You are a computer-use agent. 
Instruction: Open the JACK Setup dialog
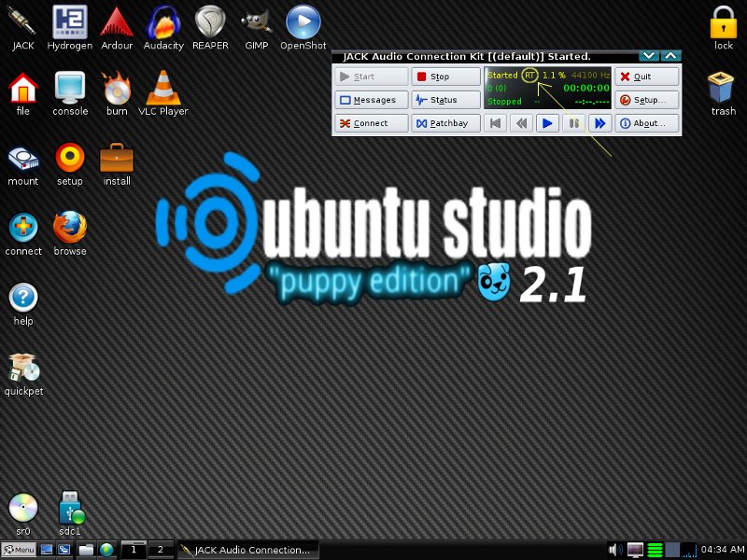(647, 100)
